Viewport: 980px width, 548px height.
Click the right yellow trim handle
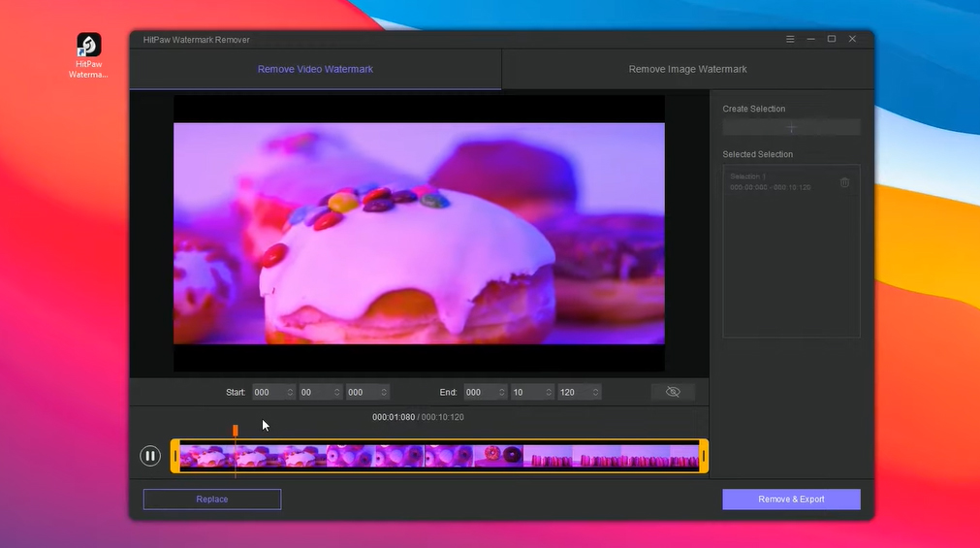coord(703,456)
